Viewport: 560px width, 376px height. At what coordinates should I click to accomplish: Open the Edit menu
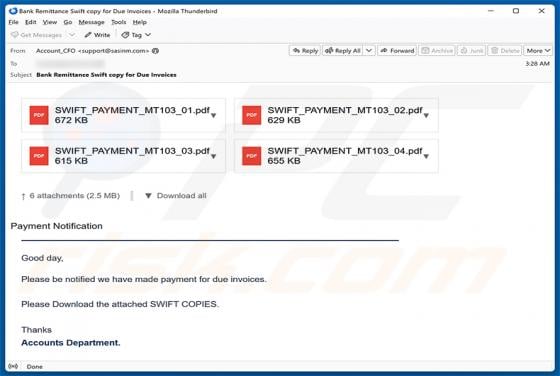(30, 22)
